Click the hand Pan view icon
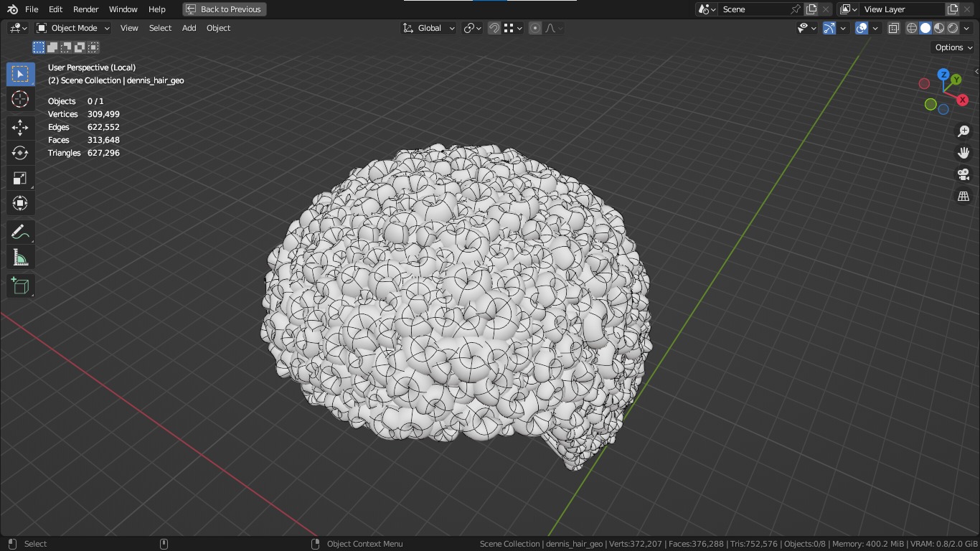The image size is (980, 551). [963, 153]
